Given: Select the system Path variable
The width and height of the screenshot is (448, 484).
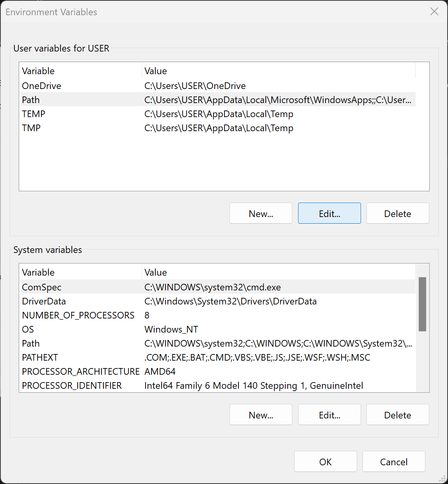Looking at the screenshot, I should click(217, 343).
